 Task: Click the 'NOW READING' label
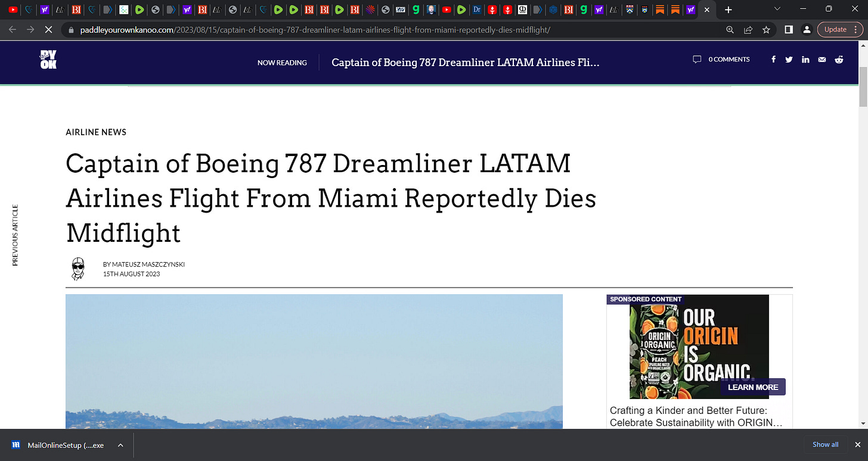click(x=282, y=63)
